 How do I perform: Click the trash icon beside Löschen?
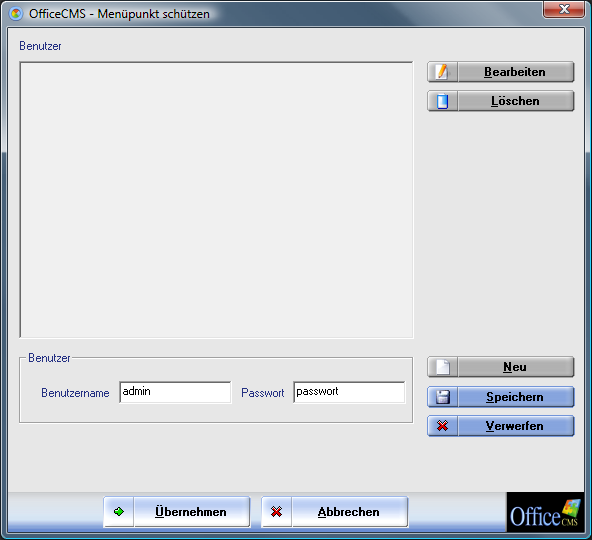pos(442,101)
